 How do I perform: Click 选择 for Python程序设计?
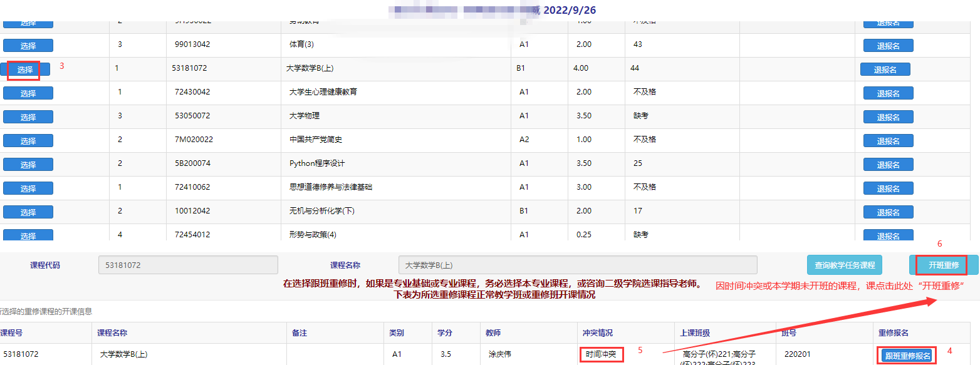tap(28, 165)
